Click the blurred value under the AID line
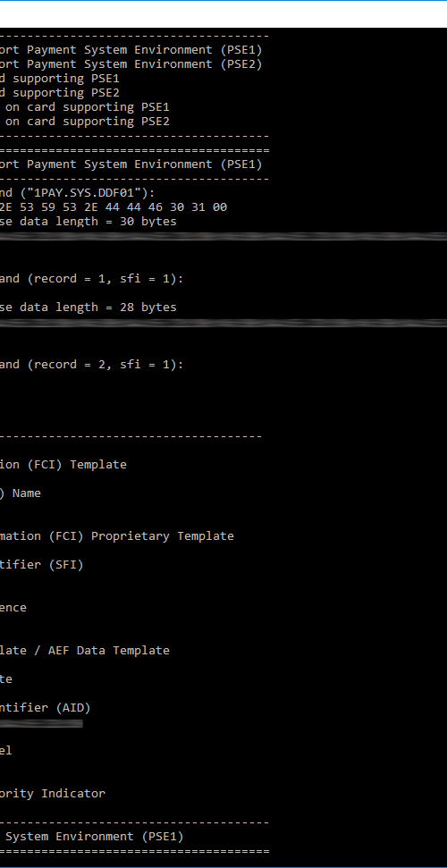Image resolution: width=447 pixels, height=868 pixels. (41, 723)
